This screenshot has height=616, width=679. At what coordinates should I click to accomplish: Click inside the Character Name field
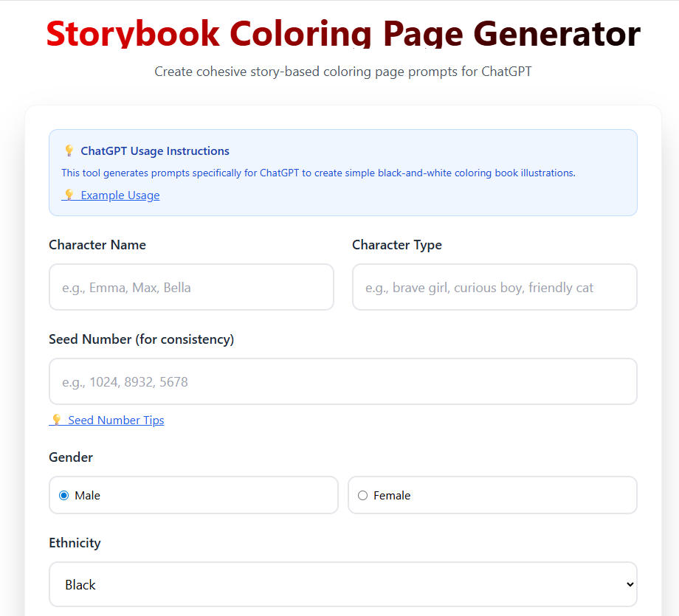point(191,287)
